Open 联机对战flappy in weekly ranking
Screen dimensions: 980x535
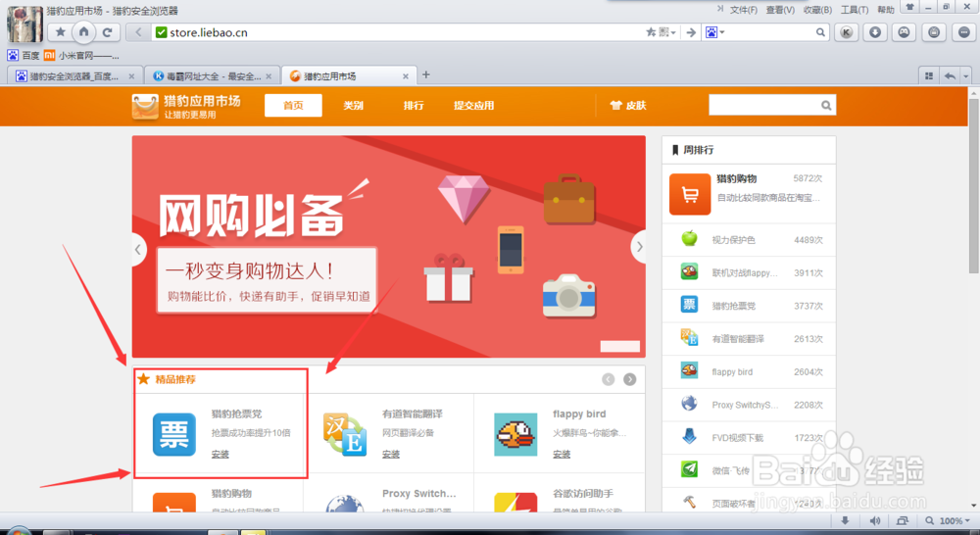749,273
